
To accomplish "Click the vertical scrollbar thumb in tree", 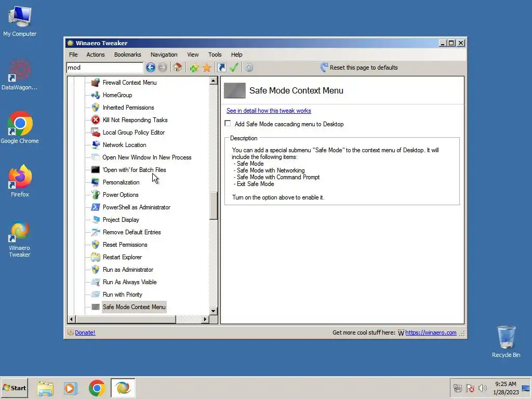I will pyautogui.click(x=214, y=206).
